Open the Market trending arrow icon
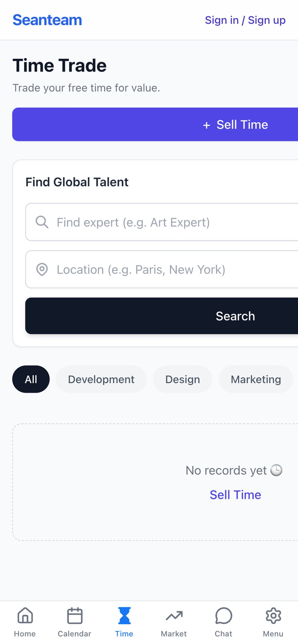This screenshot has width=298, height=644. 174,616
